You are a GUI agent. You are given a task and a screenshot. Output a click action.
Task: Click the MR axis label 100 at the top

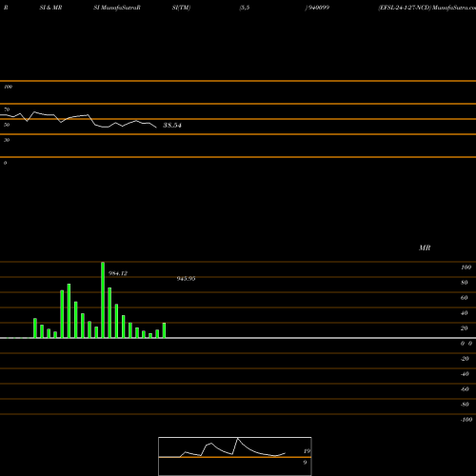466,268
